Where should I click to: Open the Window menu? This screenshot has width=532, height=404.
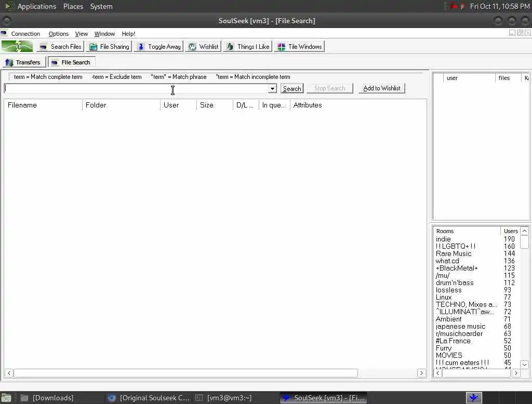click(104, 34)
